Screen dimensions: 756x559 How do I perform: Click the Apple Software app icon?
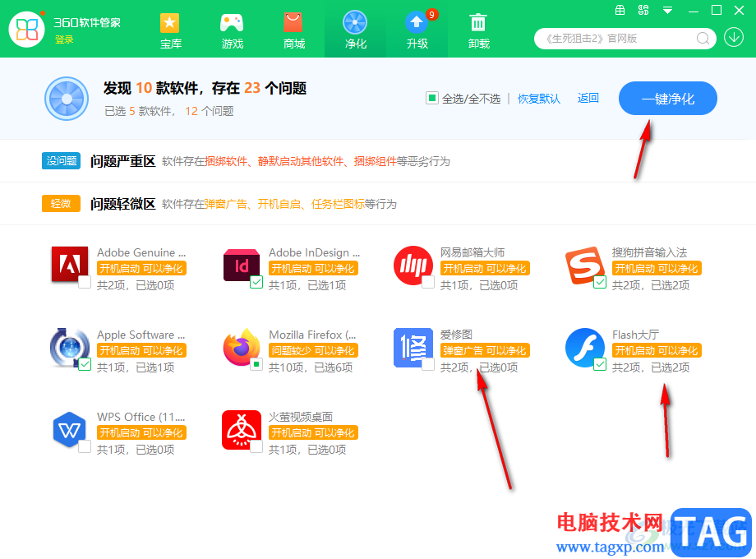[70, 347]
